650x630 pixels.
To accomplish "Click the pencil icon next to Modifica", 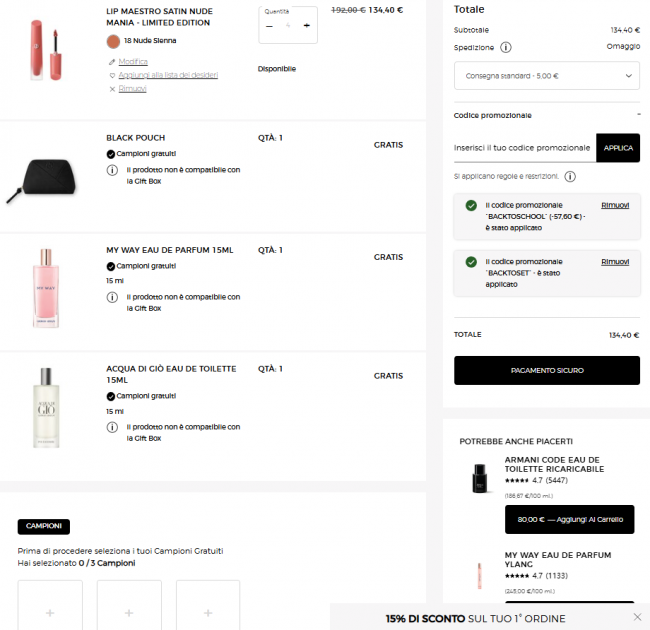I will coord(112,62).
